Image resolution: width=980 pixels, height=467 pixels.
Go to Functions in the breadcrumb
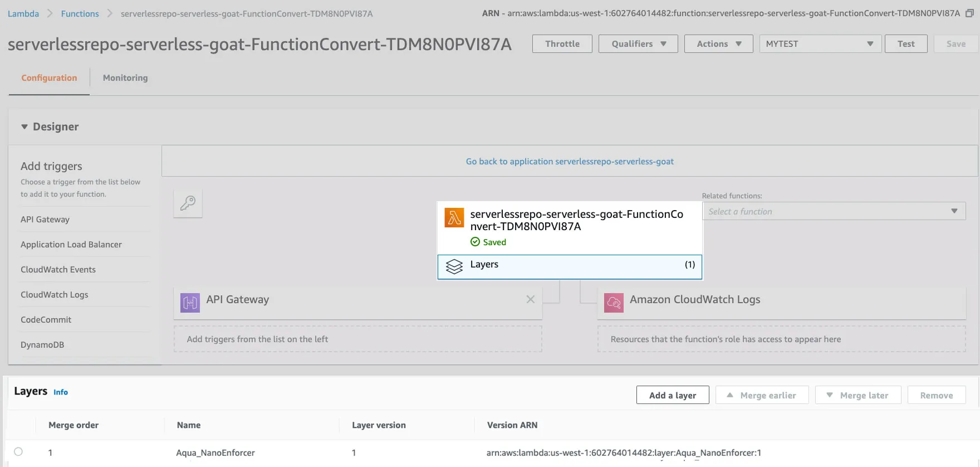coord(80,13)
